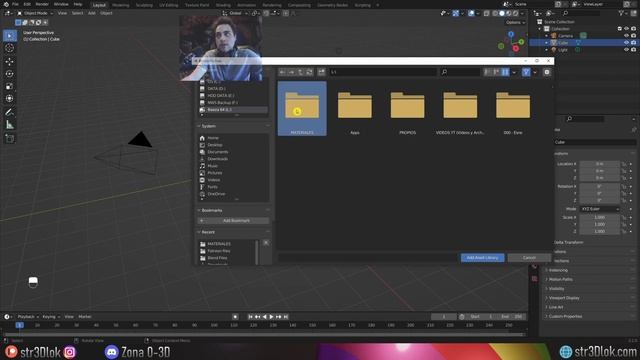Select the Transform tool in viewport toolbar
Screen dimensions: 640x360
tap(9, 98)
